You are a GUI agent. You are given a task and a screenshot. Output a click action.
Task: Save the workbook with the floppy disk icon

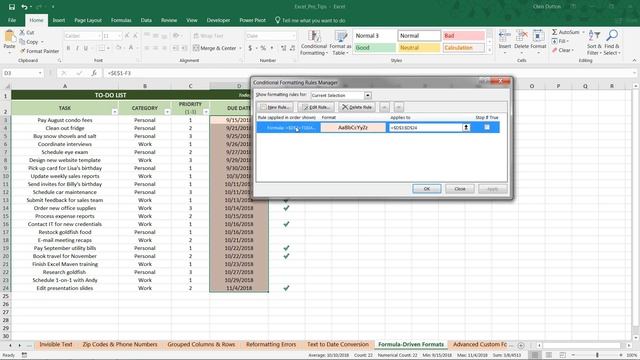[x=12, y=7]
